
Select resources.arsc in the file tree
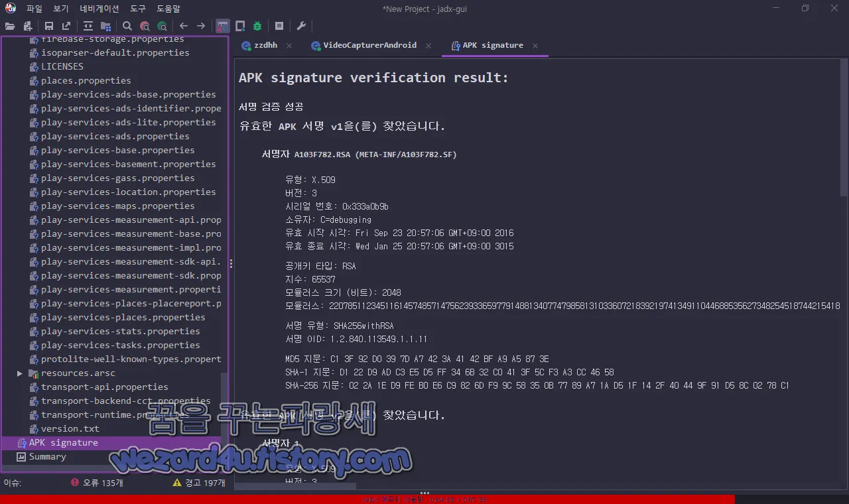tap(78, 373)
